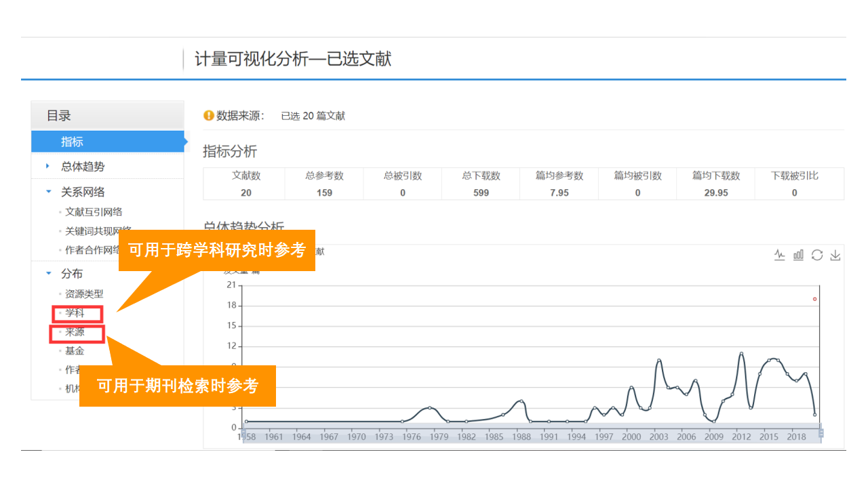
Task: Expand the 总体趋势 section arrow
Action: pyautogui.click(x=47, y=166)
